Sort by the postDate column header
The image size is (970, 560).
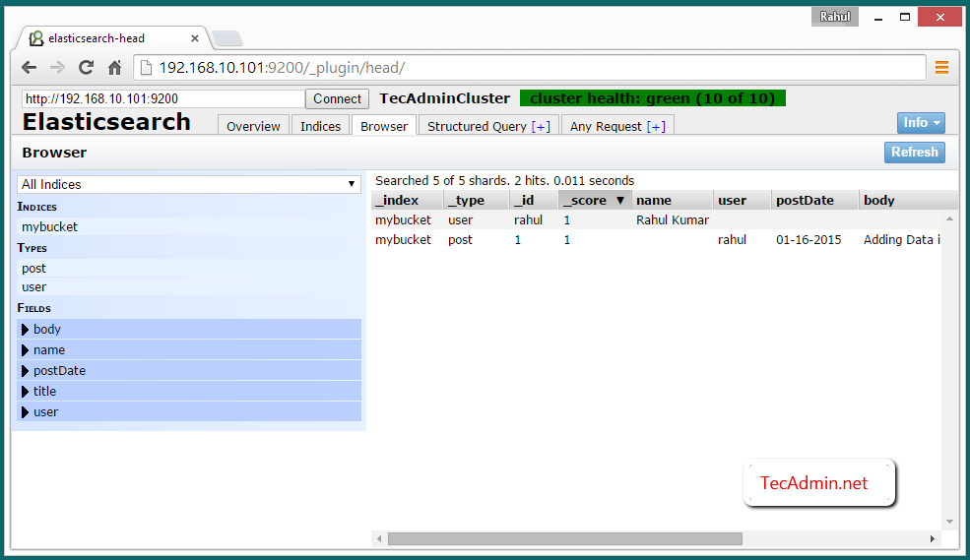[x=814, y=200]
